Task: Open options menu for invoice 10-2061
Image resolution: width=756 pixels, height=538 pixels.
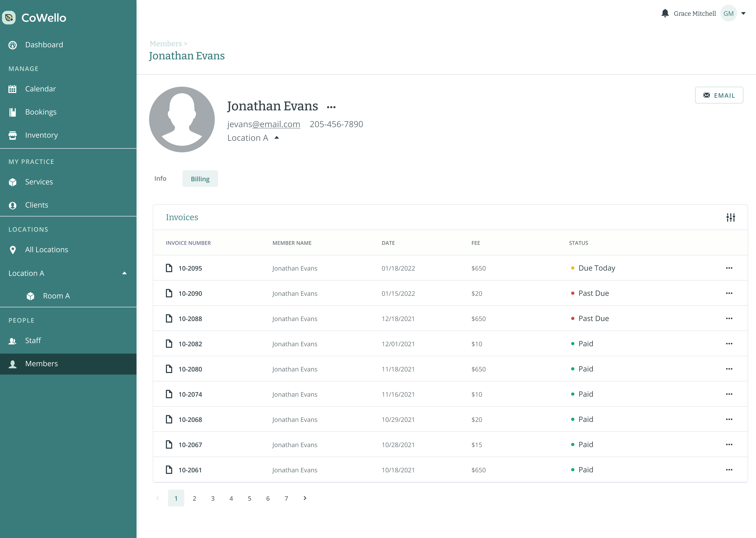Action: [x=729, y=470]
